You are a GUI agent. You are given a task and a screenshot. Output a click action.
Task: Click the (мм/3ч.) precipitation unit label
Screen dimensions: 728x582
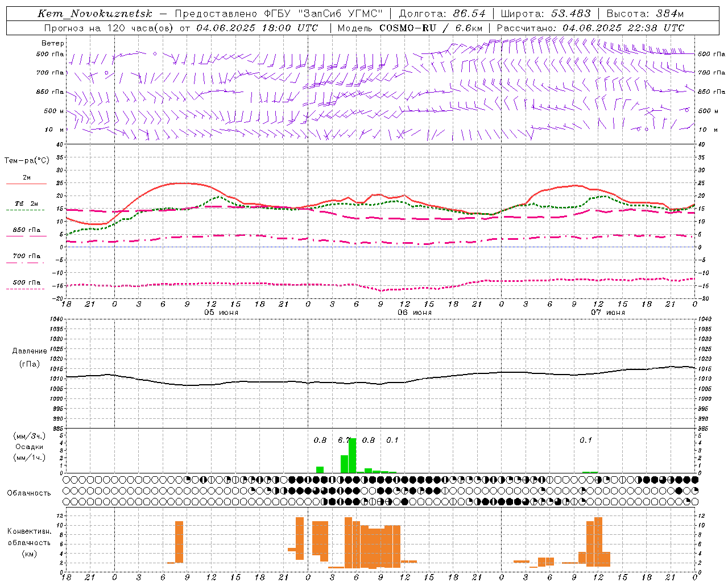pos(30,436)
